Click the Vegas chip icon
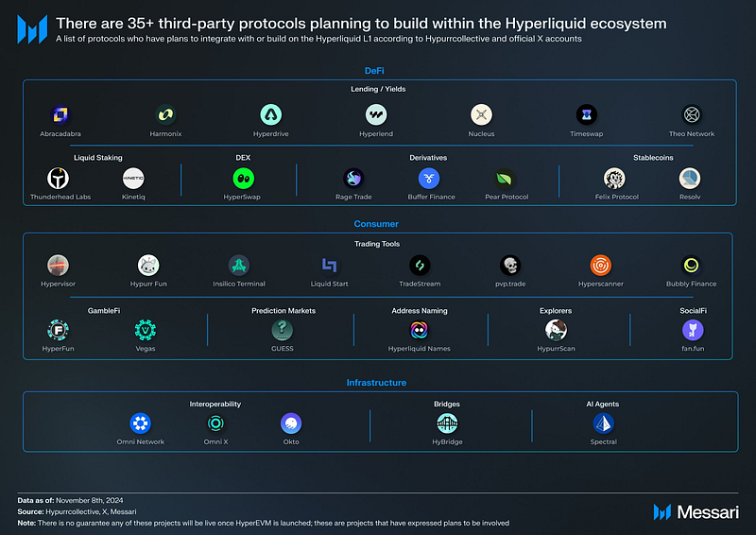The image size is (756, 535). click(x=146, y=330)
